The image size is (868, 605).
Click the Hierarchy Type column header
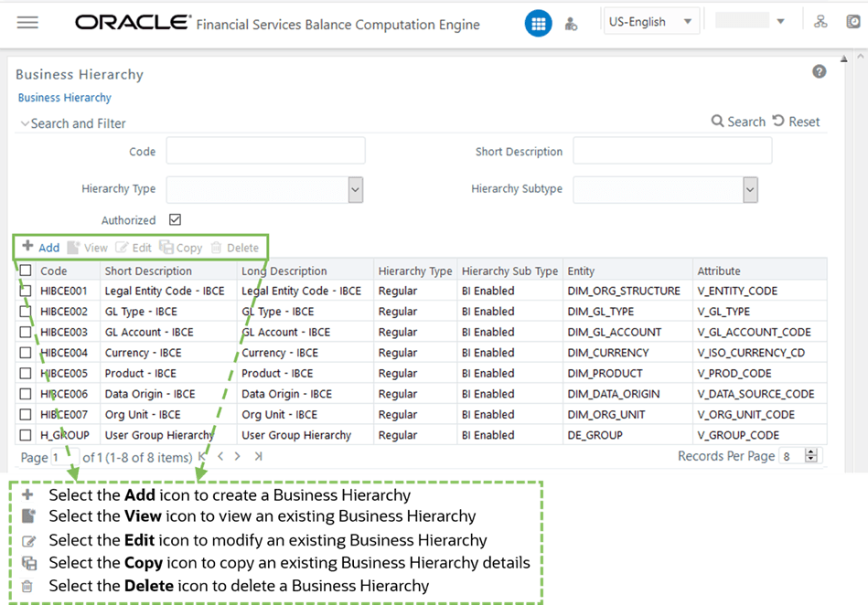click(415, 271)
